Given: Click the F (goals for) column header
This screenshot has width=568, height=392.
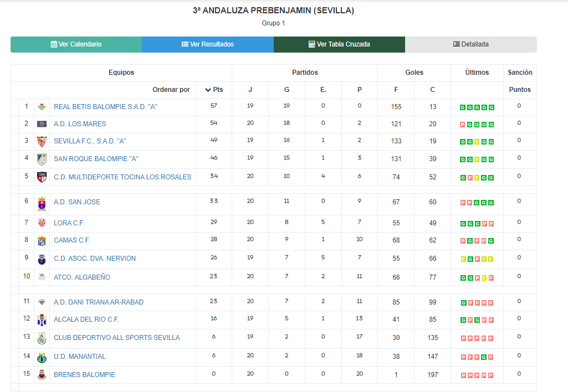Looking at the screenshot, I should tap(396, 90).
